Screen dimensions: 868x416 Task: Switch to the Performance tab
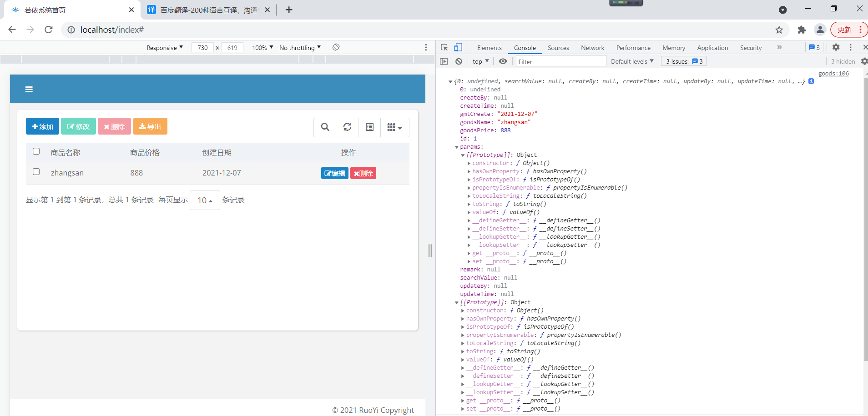coord(633,48)
